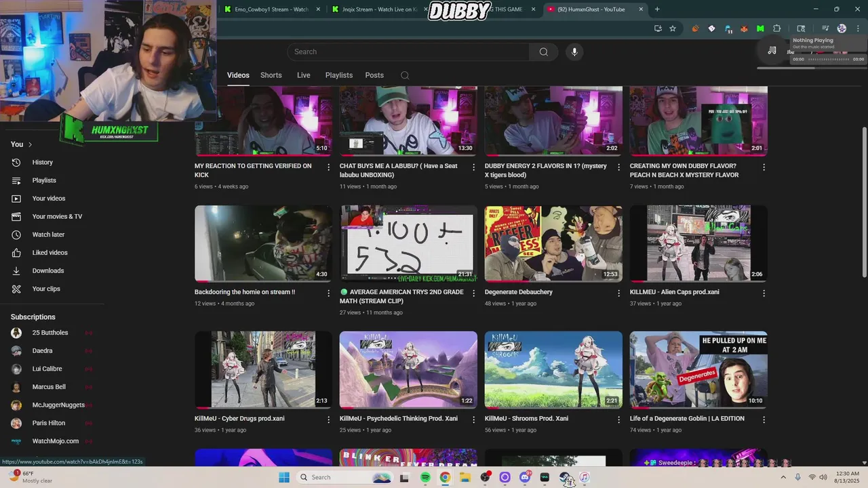Switch to the Shorts tab
Viewport: 868px width, 488px height.
(271, 75)
